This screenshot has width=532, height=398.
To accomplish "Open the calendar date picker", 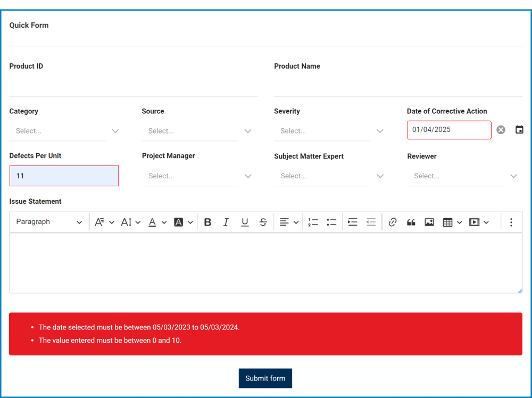I will [x=519, y=129].
